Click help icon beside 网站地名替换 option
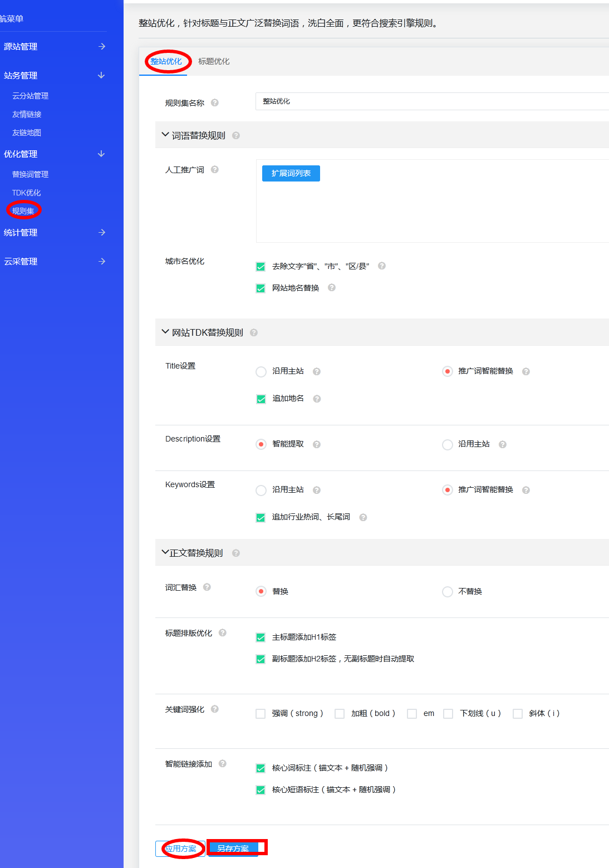 [332, 288]
